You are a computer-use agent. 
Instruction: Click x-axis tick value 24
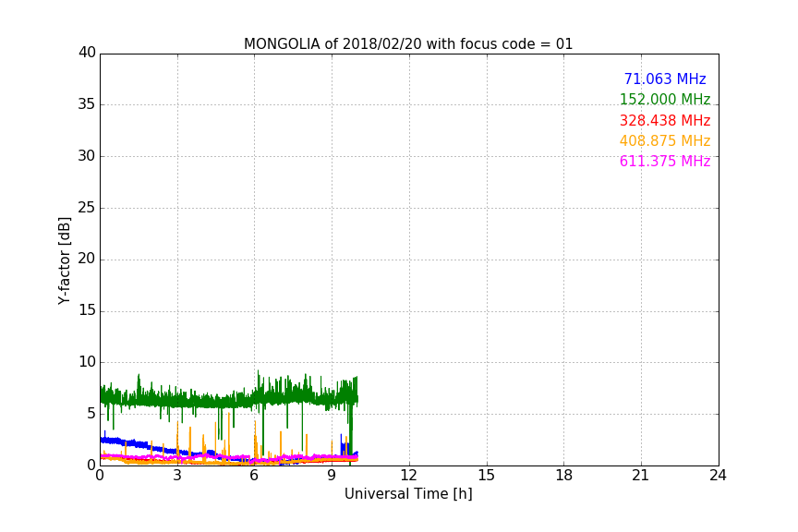(718, 476)
